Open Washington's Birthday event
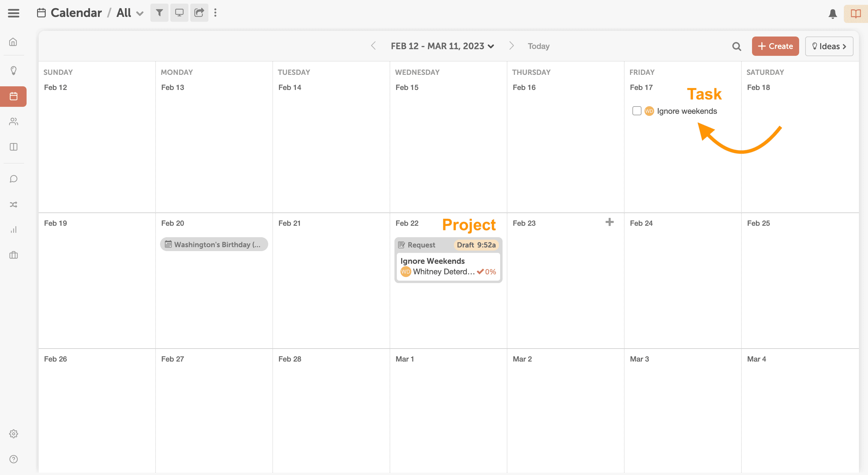The width and height of the screenshot is (868, 475). click(x=214, y=244)
